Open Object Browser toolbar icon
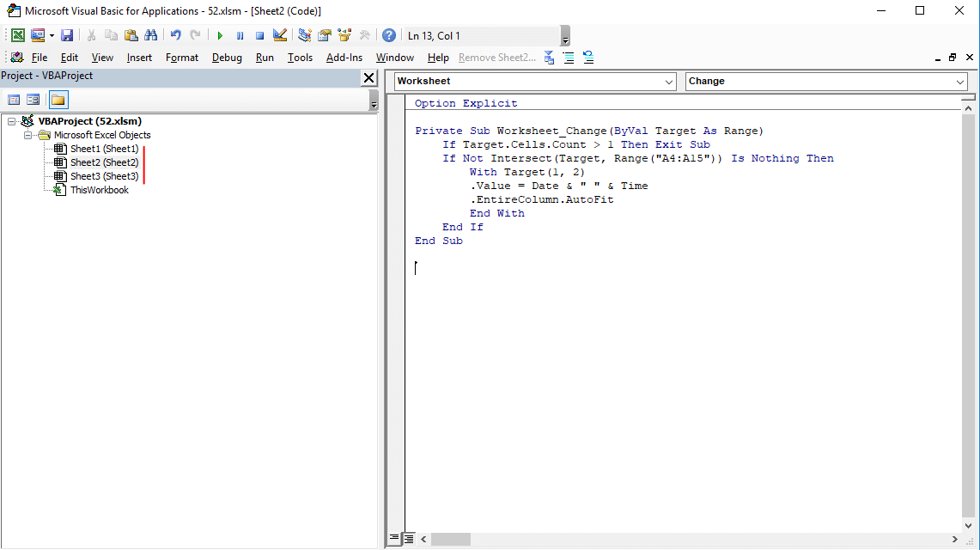Viewport: 980px width, 550px height. (344, 35)
